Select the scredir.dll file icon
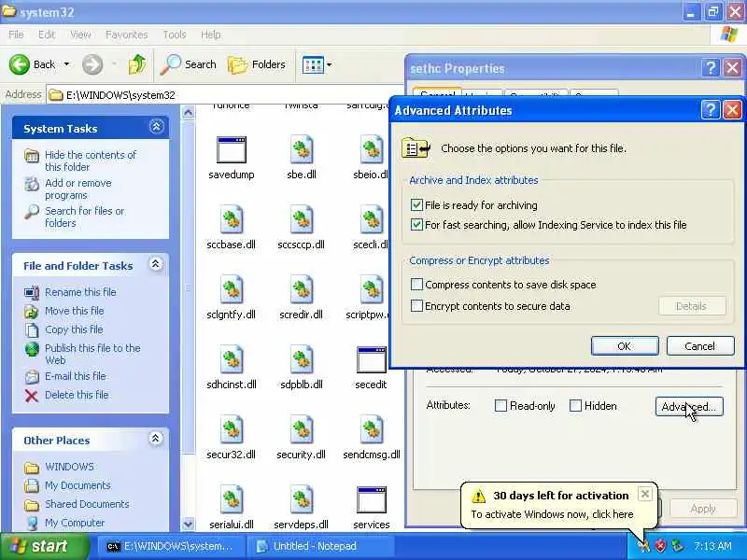Image resolution: width=747 pixels, height=560 pixels. click(x=301, y=289)
